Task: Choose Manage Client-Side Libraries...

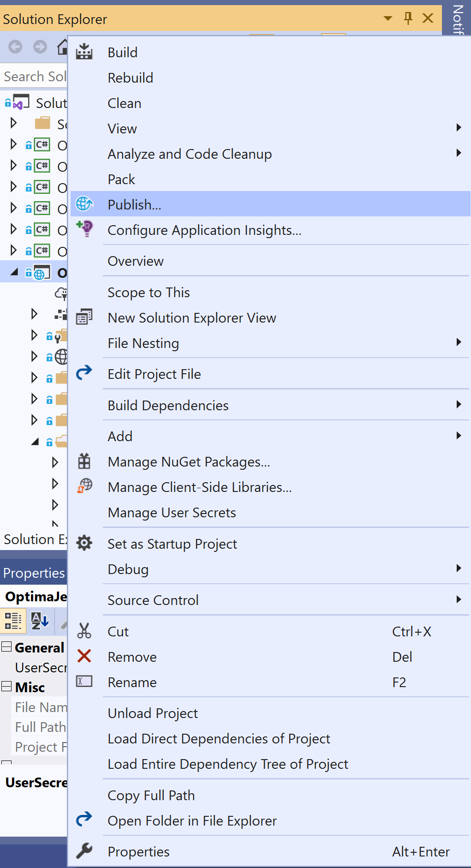Action: point(270,487)
